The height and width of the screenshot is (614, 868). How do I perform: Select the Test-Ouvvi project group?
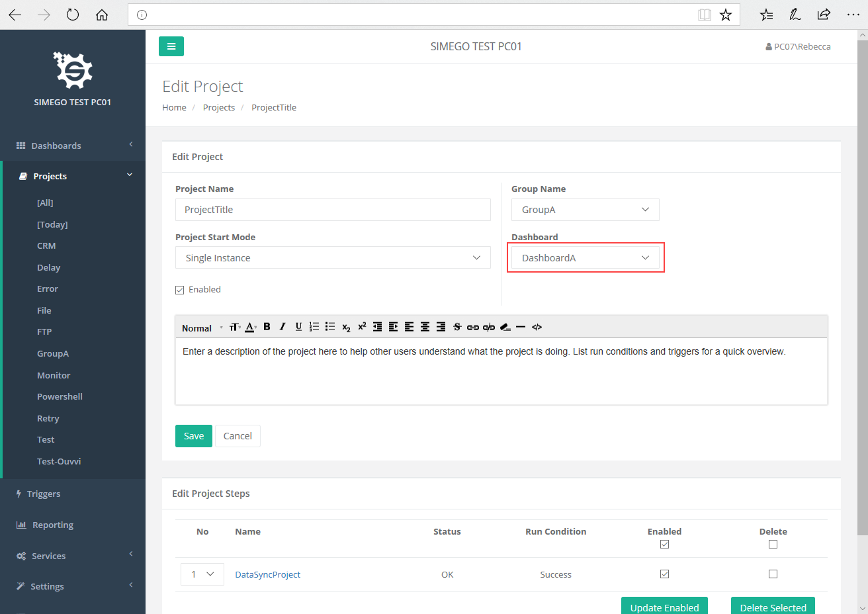point(59,461)
